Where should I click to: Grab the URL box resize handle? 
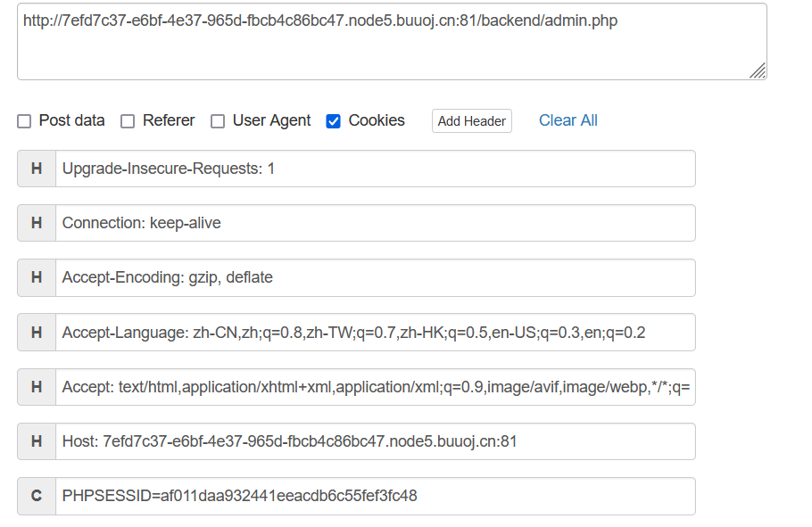click(x=757, y=70)
